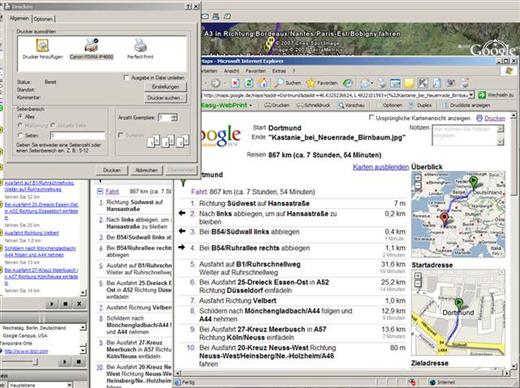Collapse the Fahrt route section expander

click(100, 191)
